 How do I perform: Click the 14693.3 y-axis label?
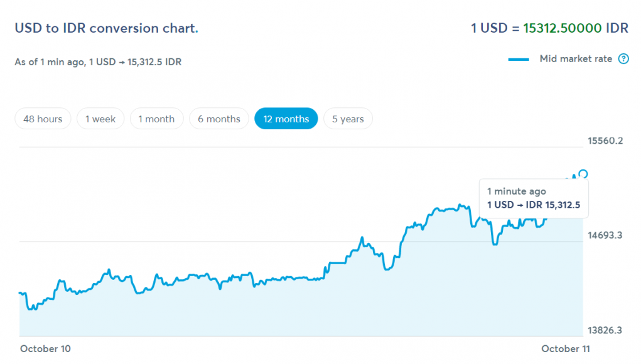click(x=605, y=235)
